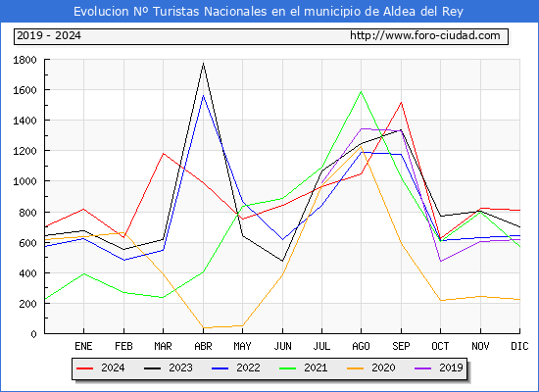Click the purple 2019 low point at OCT
This screenshot has height=392, width=539.
(x=440, y=262)
